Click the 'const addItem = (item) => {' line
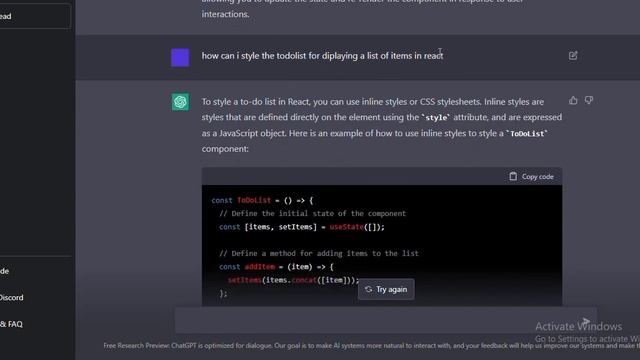Viewport: 640px width, 360px height. tap(276, 267)
